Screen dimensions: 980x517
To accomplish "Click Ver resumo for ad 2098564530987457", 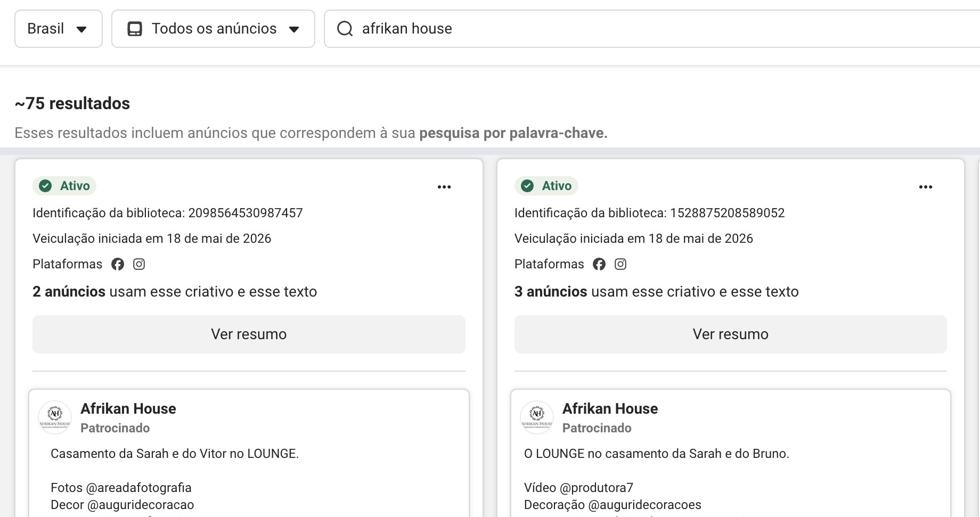I will click(249, 334).
